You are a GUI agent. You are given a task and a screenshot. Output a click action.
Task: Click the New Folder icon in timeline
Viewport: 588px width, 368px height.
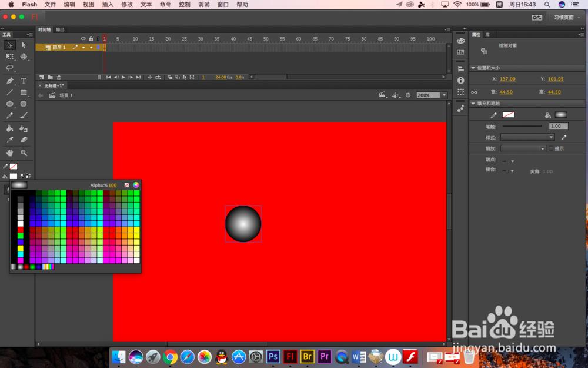point(50,77)
